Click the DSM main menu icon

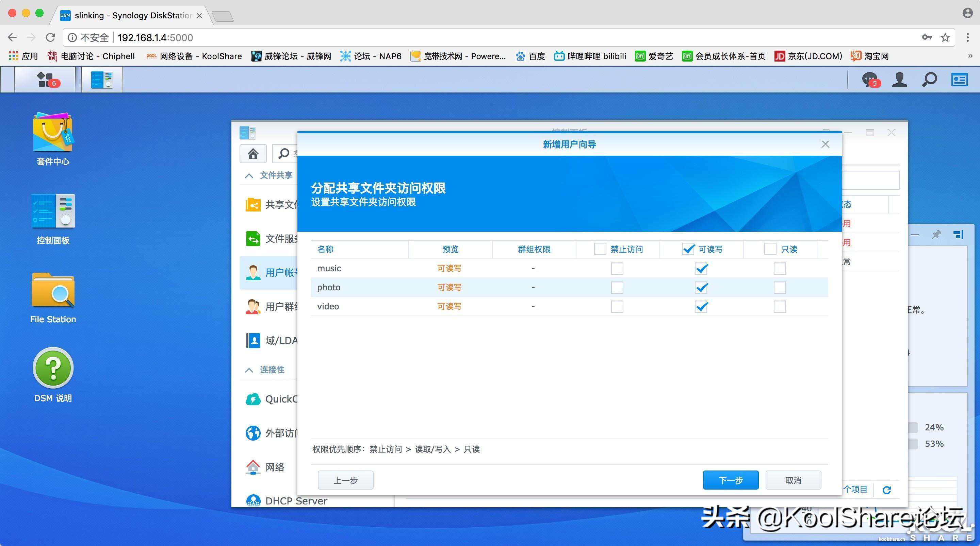pos(45,80)
